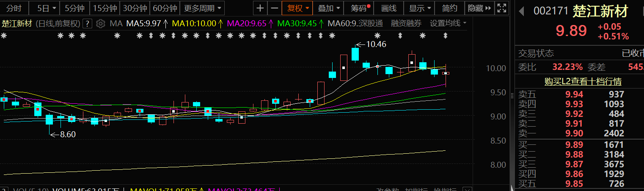Click the current price 9.89
Image resolution: width=644 pixels, height=191 pixels.
coord(571,31)
